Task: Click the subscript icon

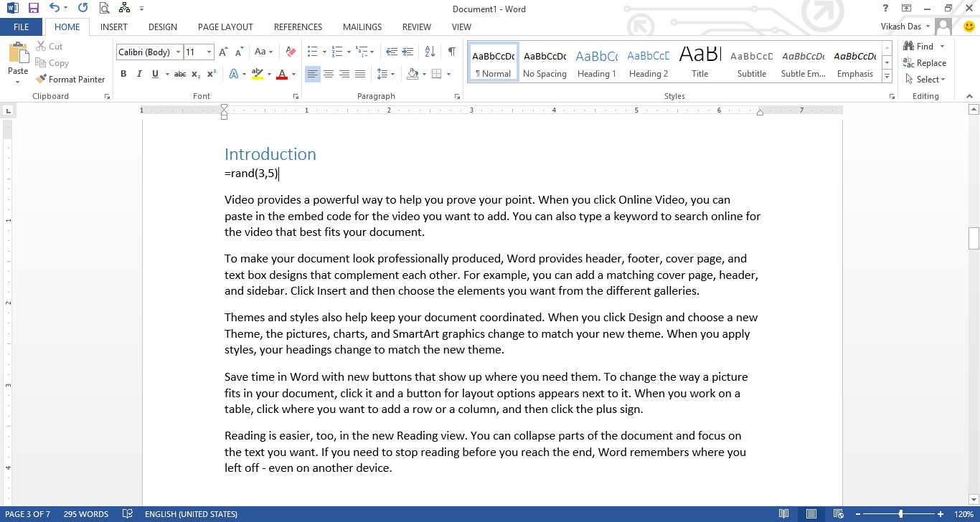Action: [195, 74]
